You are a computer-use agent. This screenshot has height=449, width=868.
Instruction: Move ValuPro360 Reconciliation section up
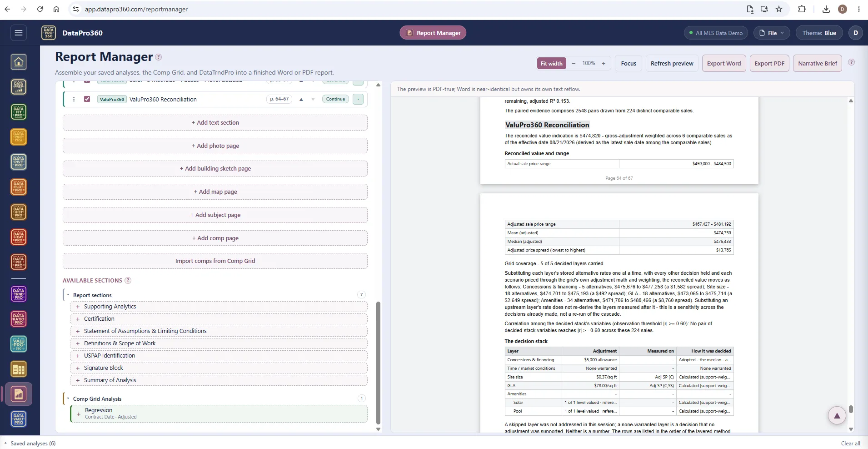click(301, 99)
